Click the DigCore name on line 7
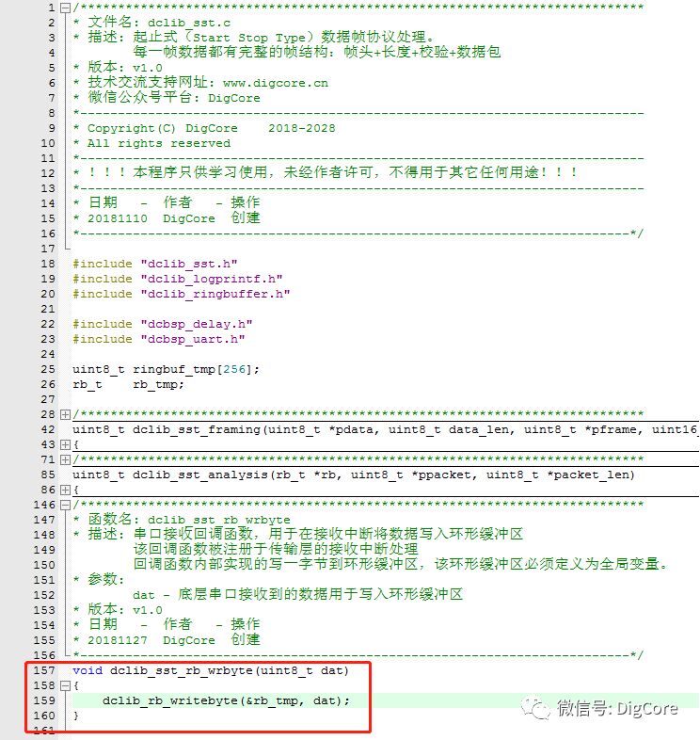Screen dimensions: 700x740 tap(234, 98)
